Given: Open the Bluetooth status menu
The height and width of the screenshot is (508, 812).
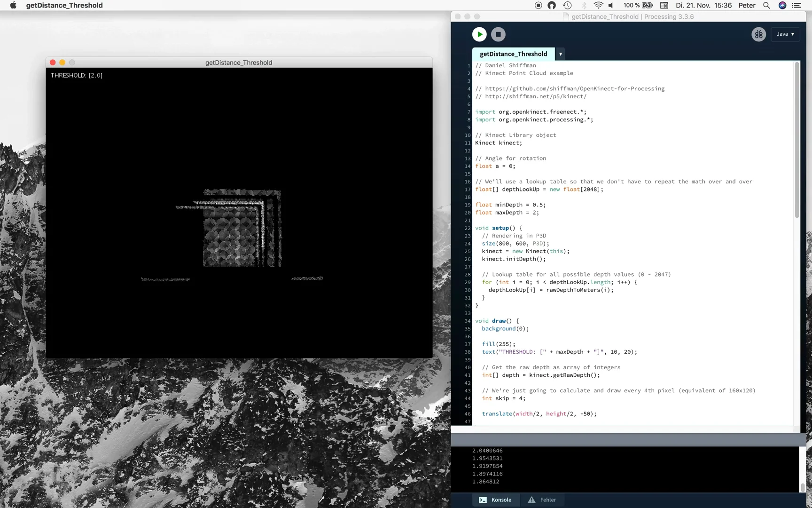Looking at the screenshot, I should tap(583, 5).
